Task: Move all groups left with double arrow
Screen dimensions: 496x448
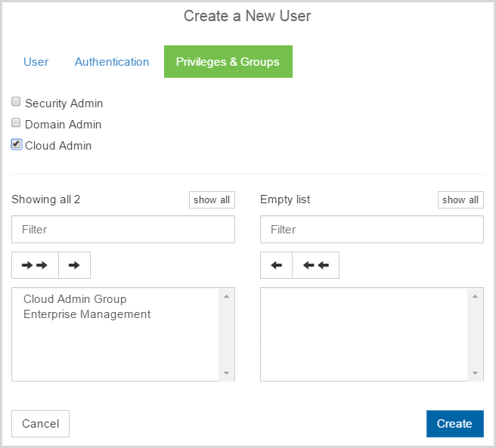Action: point(316,265)
